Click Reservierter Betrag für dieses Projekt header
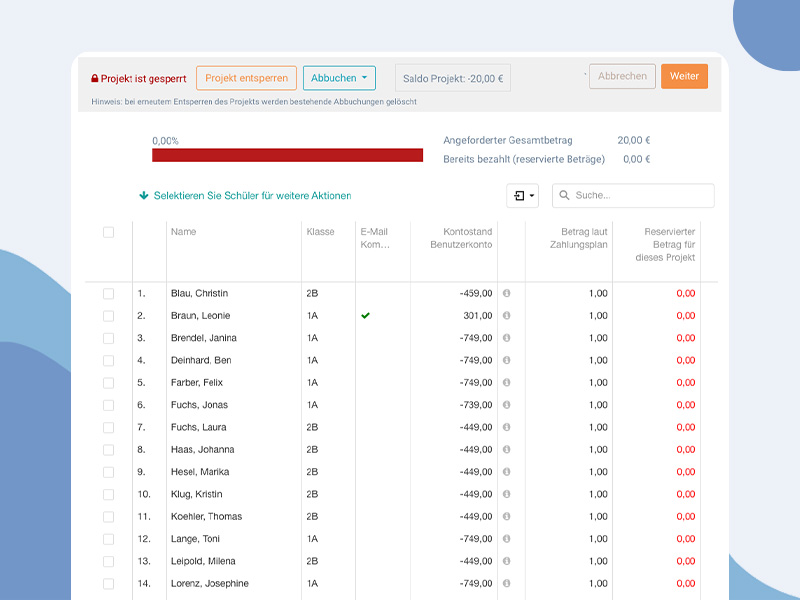The width and height of the screenshot is (800, 600). click(665, 244)
